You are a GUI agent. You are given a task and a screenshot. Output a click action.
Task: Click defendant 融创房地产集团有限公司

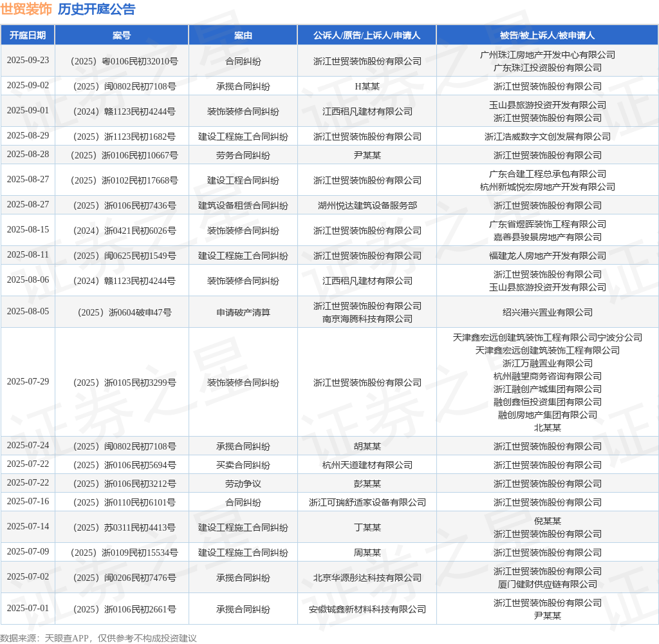(x=547, y=415)
